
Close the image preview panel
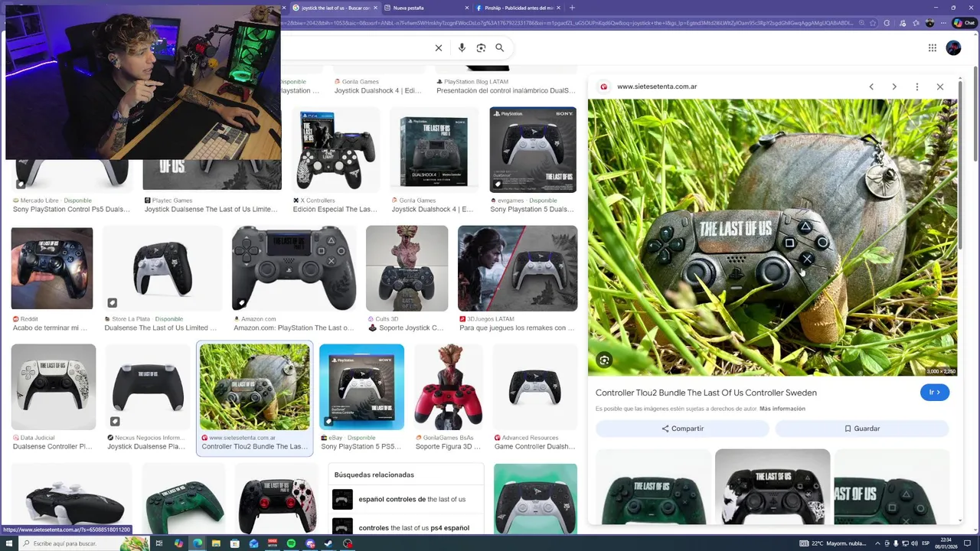[940, 86]
